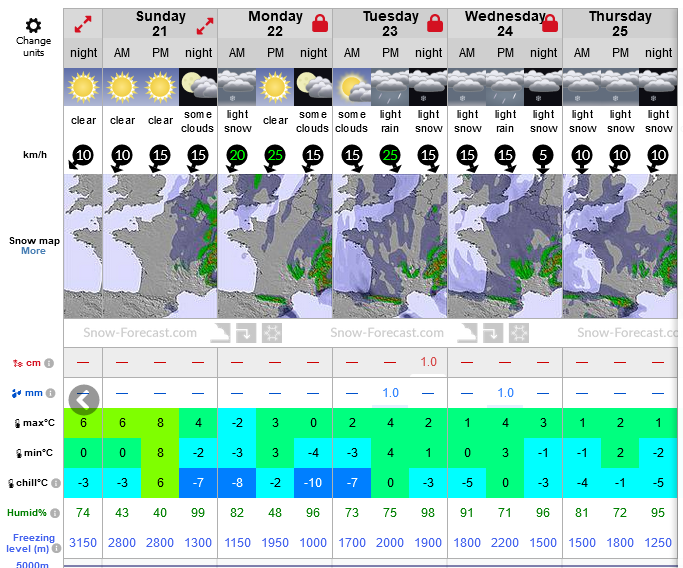Click the Snow map row label
Image resolution: width=683 pixels, height=568 pixels.
(34, 241)
